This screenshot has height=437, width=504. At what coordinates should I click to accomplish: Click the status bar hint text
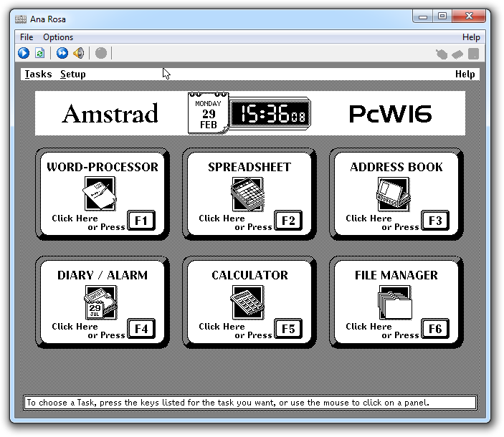point(228,403)
